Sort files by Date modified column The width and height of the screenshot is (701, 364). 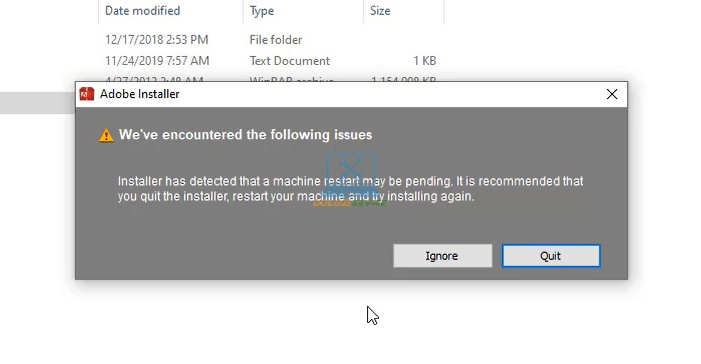(143, 11)
